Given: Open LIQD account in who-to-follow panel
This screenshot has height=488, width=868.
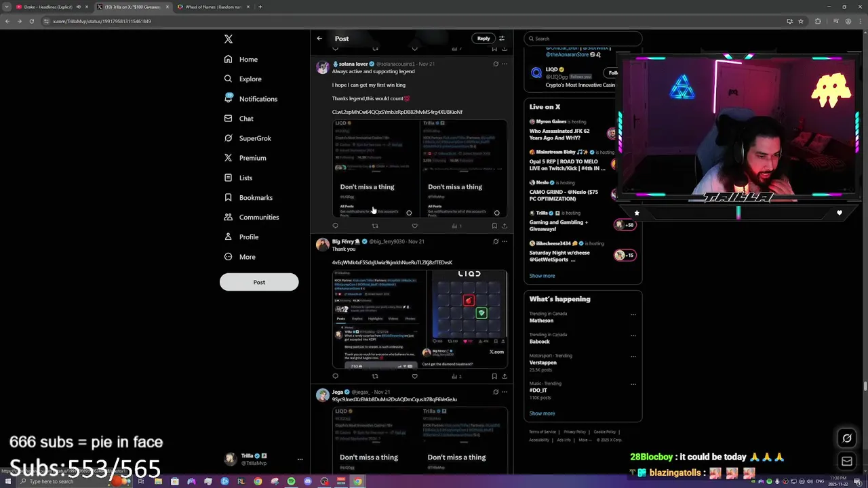Looking at the screenshot, I should pos(551,69).
